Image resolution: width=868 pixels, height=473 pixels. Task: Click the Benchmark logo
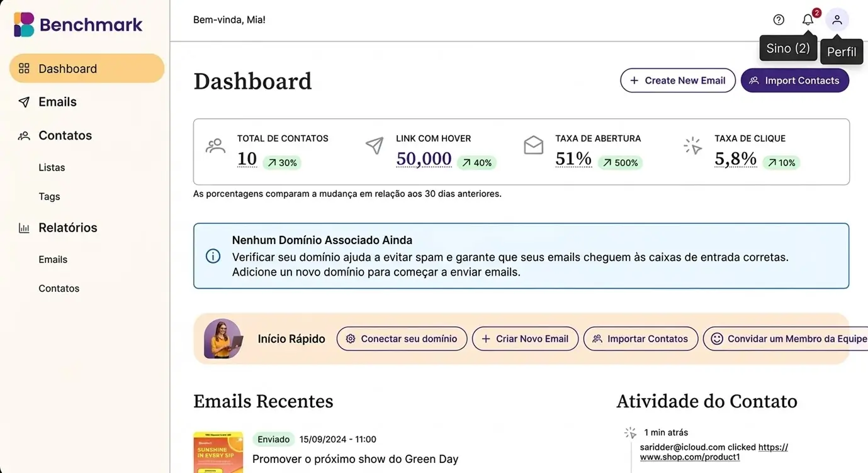coord(77,24)
